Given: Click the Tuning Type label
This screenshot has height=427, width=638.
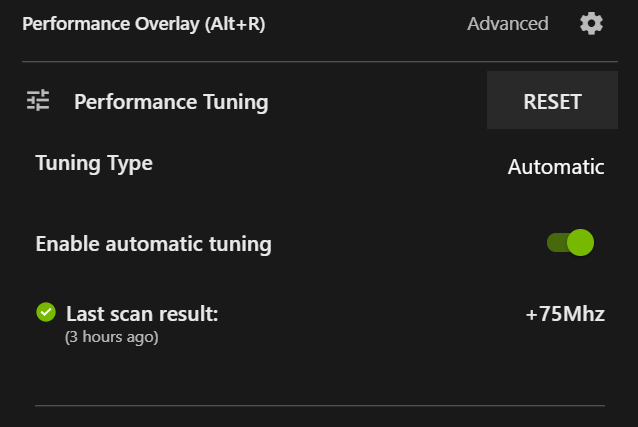Looking at the screenshot, I should click(94, 163).
